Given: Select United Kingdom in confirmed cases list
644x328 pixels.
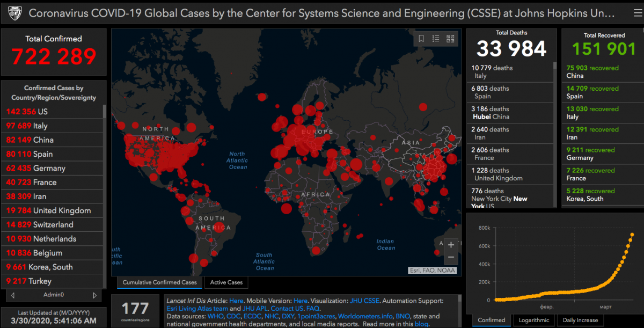Looking at the screenshot, I should click(x=52, y=210).
